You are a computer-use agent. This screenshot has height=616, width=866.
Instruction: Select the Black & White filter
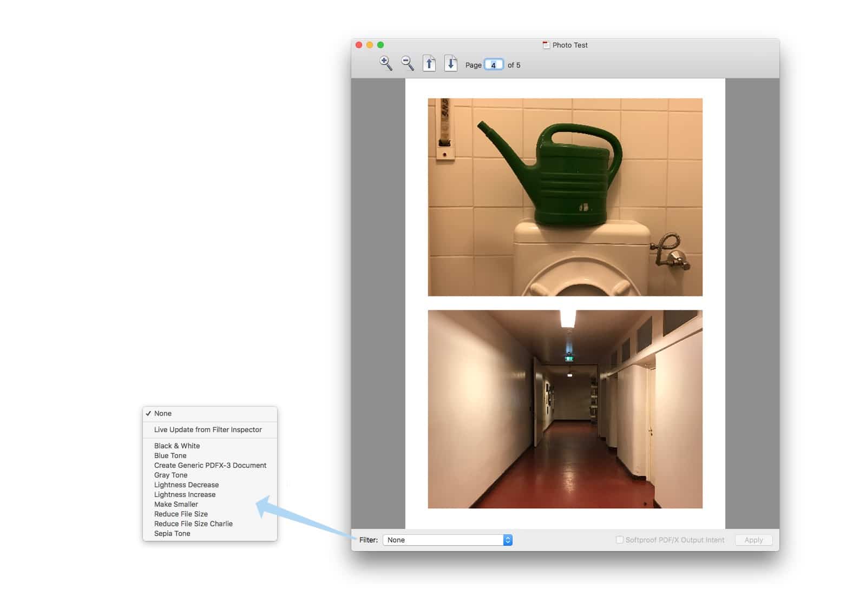pos(177,446)
